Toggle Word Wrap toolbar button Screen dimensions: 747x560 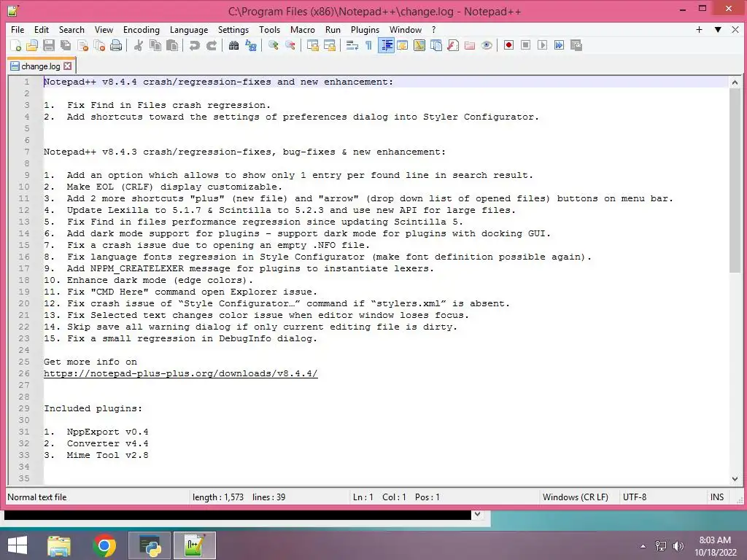pyautogui.click(x=352, y=45)
